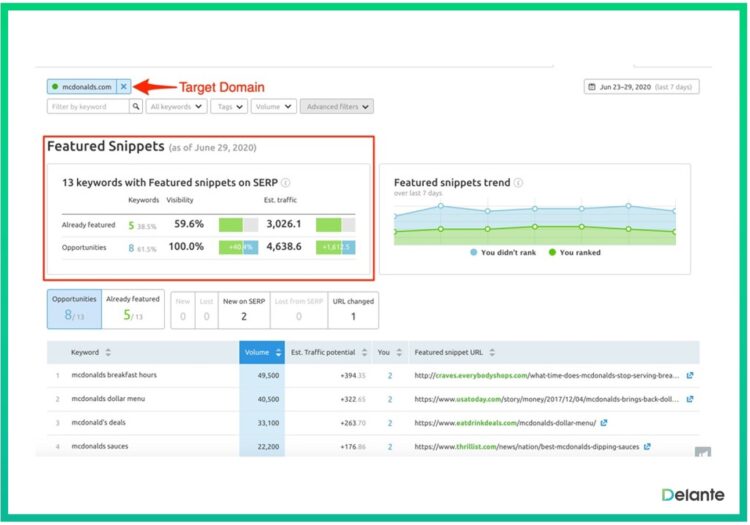Open the All keywords dropdown

[176, 106]
